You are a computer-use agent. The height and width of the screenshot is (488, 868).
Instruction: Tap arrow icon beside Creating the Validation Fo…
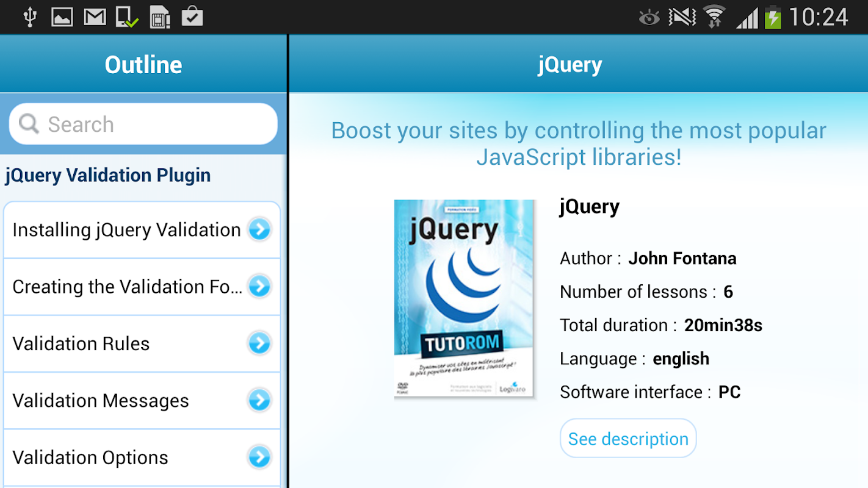(x=259, y=287)
